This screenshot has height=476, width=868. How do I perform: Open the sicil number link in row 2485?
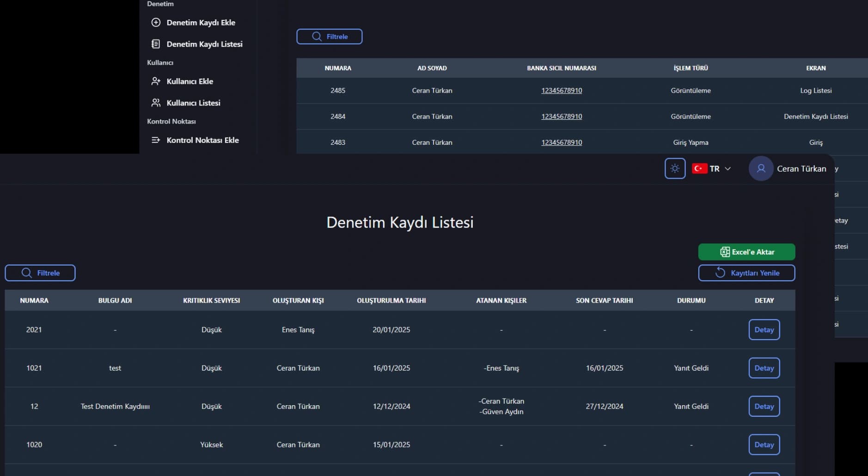coord(562,91)
